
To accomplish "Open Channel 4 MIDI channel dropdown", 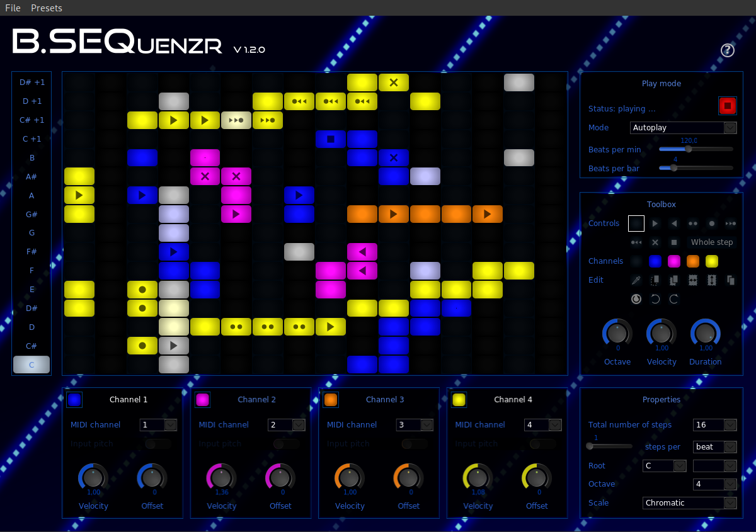I will [542, 425].
